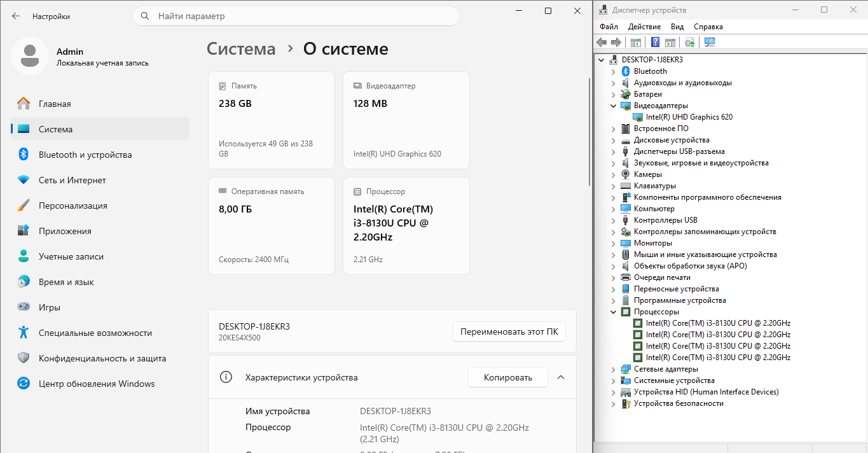Collapse the Характеристики устройства section chevron
Image resolution: width=868 pixels, height=453 pixels.
click(x=561, y=377)
